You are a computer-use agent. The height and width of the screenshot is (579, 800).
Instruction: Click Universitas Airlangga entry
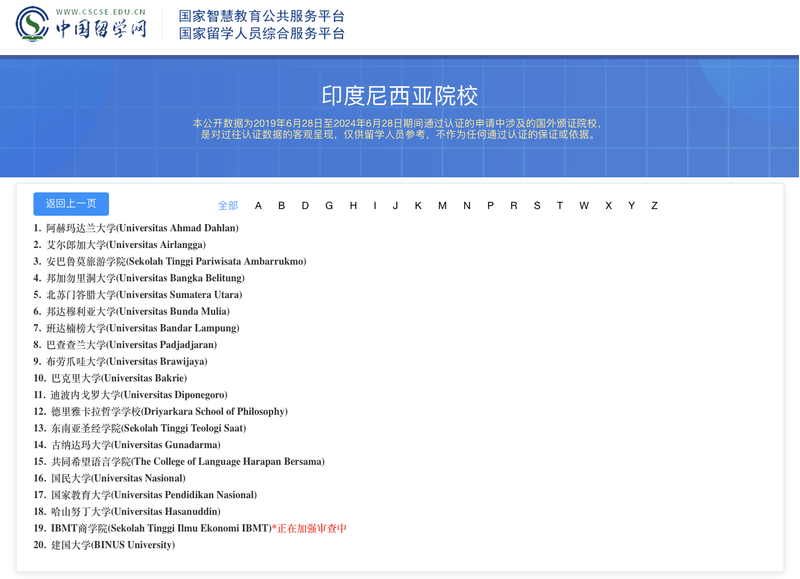click(x=126, y=245)
